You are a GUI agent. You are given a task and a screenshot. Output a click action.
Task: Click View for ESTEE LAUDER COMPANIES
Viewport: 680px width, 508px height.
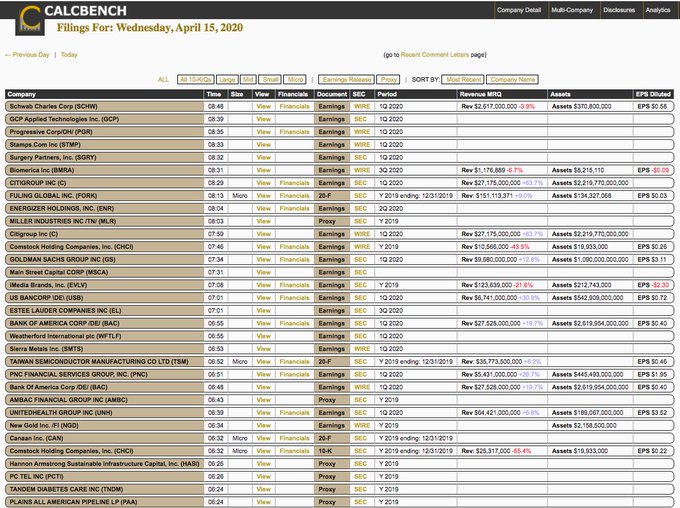tap(263, 311)
